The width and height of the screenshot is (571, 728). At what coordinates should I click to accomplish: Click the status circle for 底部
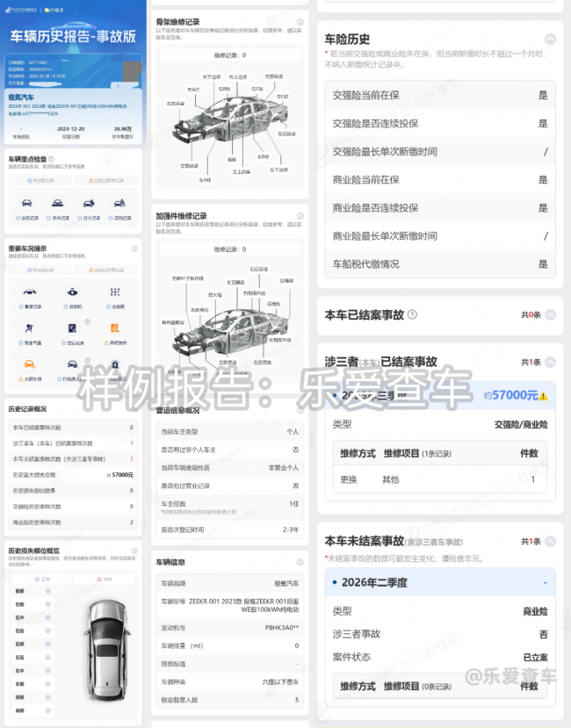pyautogui.click(x=47, y=710)
